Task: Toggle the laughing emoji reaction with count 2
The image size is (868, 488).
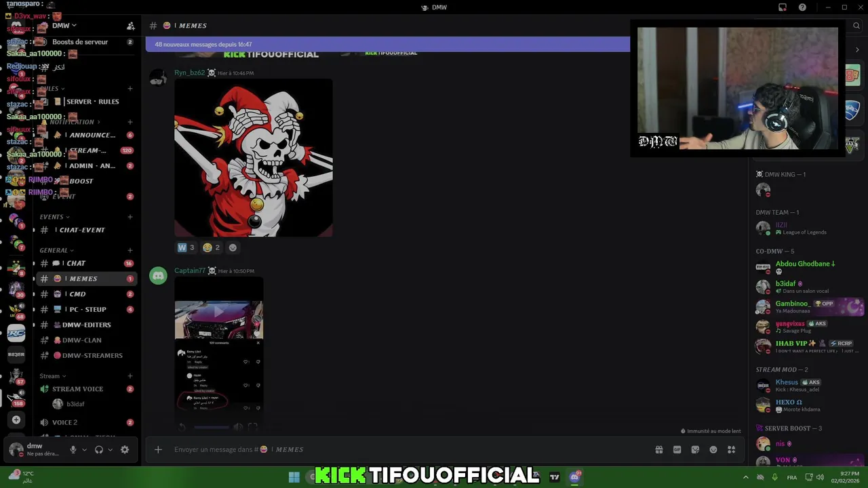Action: (x=212, y=247)
